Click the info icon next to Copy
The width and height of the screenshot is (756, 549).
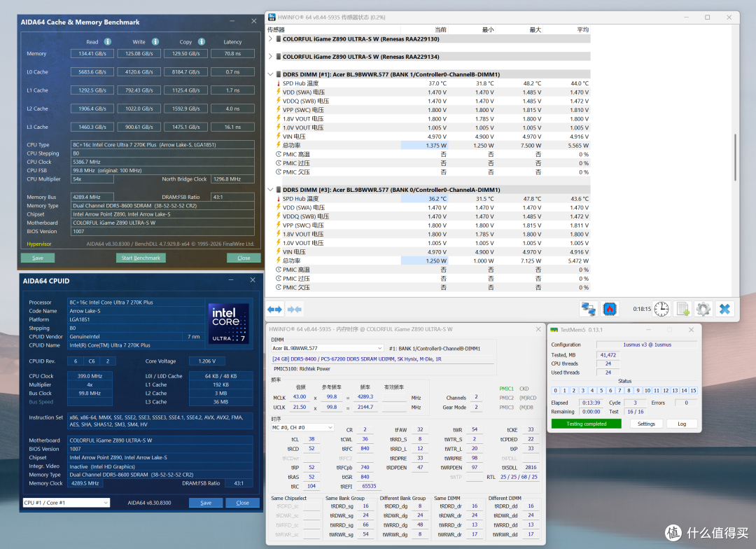point(202,41)
